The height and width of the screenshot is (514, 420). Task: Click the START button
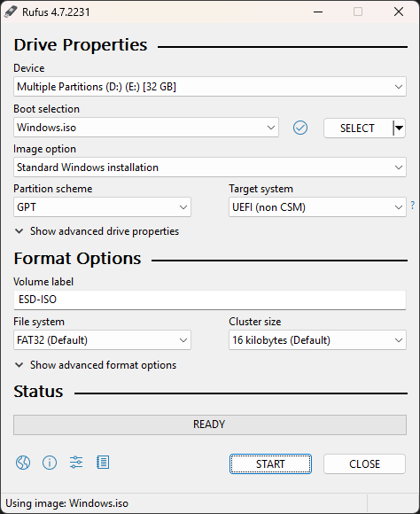click(270, 463)
